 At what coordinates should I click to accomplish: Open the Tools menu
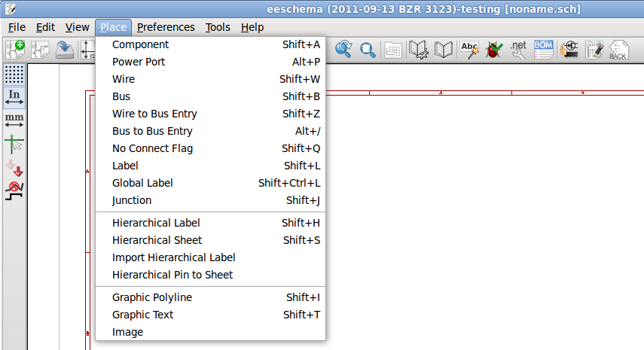218,27
